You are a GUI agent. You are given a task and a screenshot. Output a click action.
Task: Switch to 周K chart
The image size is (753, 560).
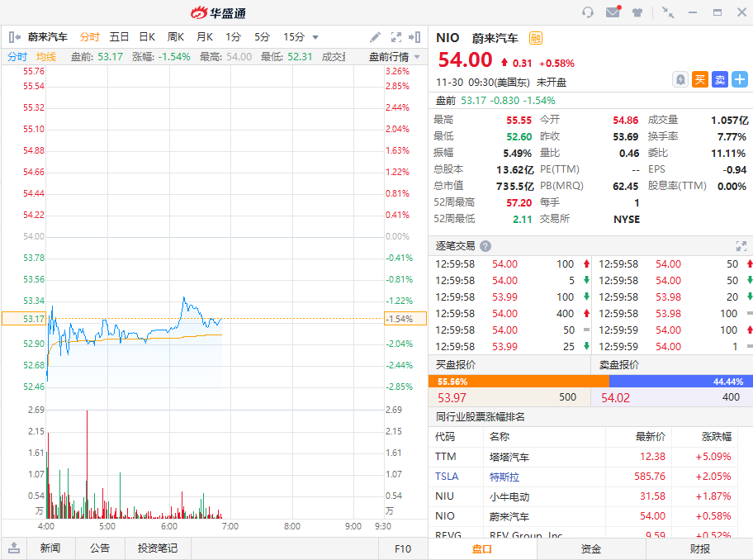[176, 37]
